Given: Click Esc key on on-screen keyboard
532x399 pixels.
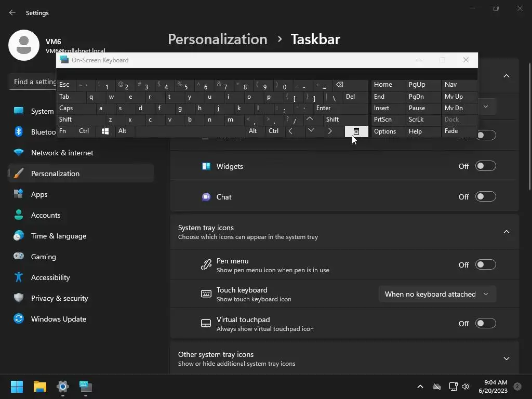Looking at the screenshot, I should [66, 85].
